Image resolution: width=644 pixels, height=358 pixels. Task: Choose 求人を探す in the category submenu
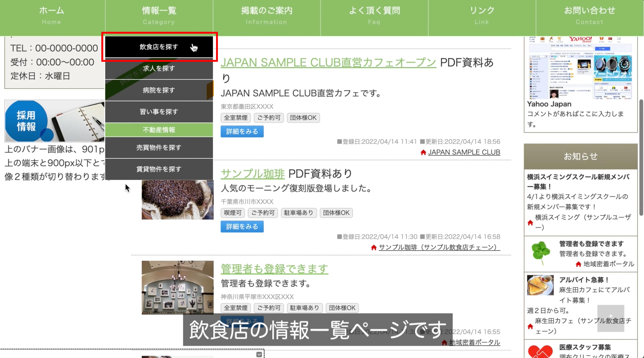pyautogui.click(x=159, y=68)
